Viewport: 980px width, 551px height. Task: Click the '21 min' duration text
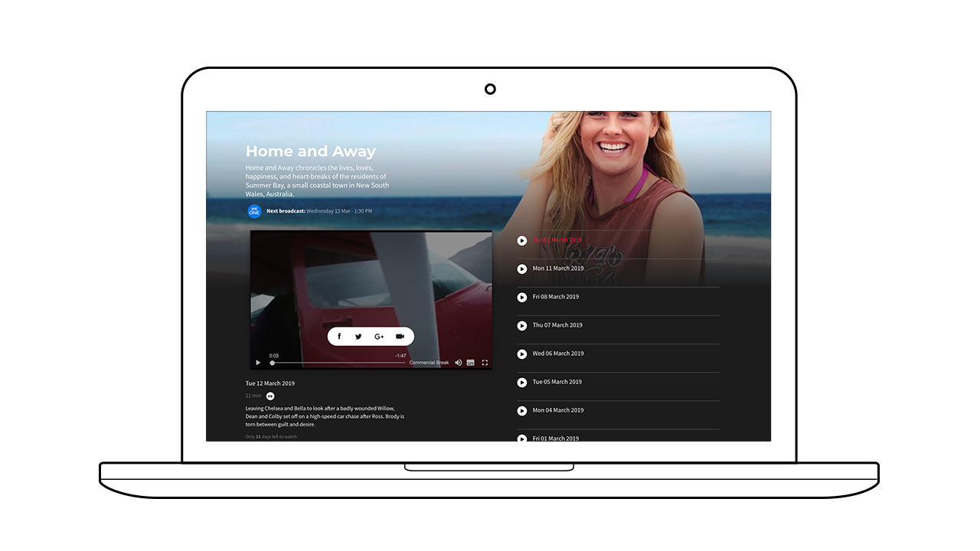253,396
